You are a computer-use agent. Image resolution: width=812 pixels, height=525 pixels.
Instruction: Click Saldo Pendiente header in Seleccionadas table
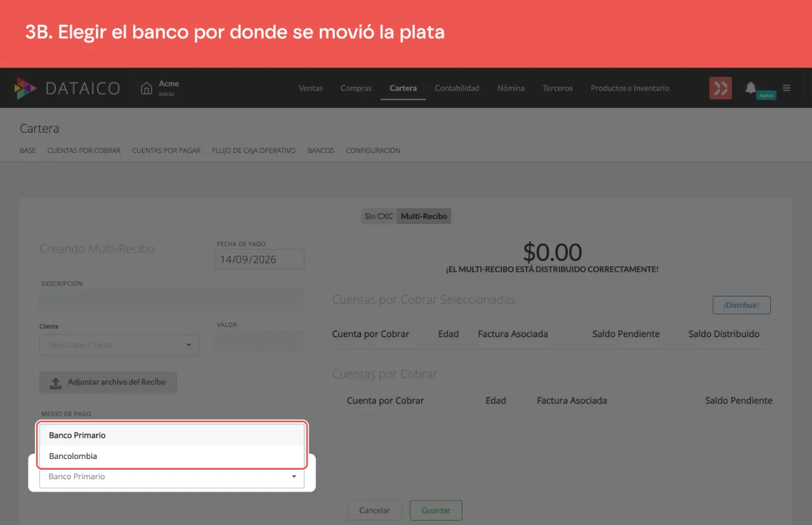pos(625,334)
